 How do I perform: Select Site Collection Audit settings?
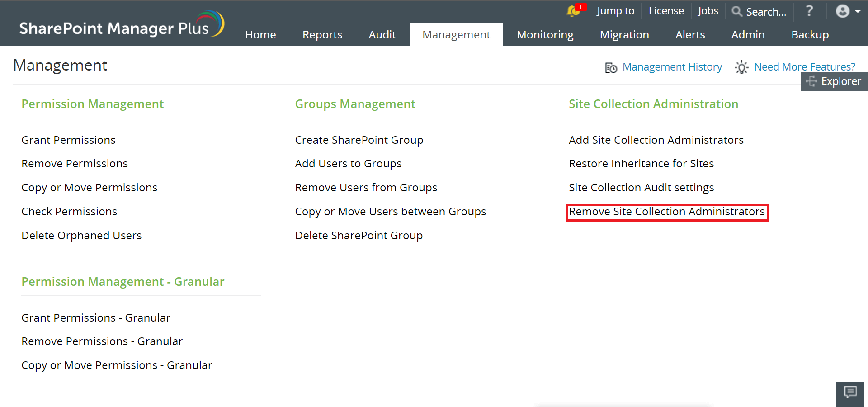coord(641,187)
